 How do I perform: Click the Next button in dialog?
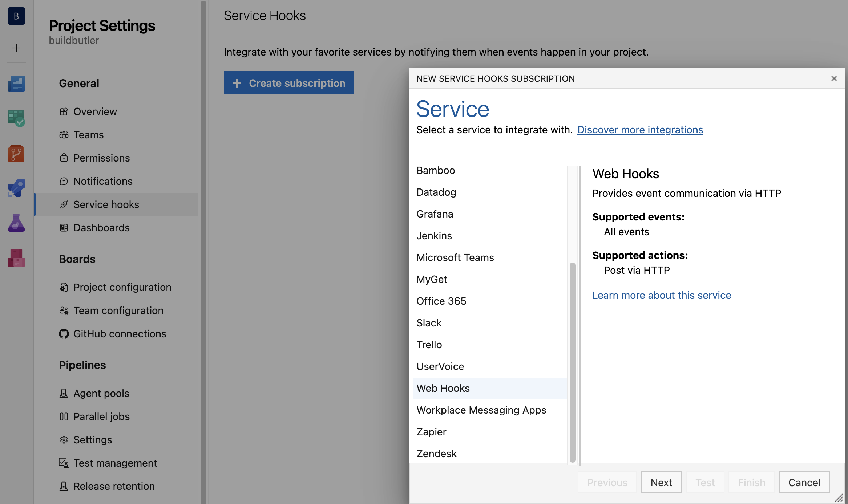661,482
